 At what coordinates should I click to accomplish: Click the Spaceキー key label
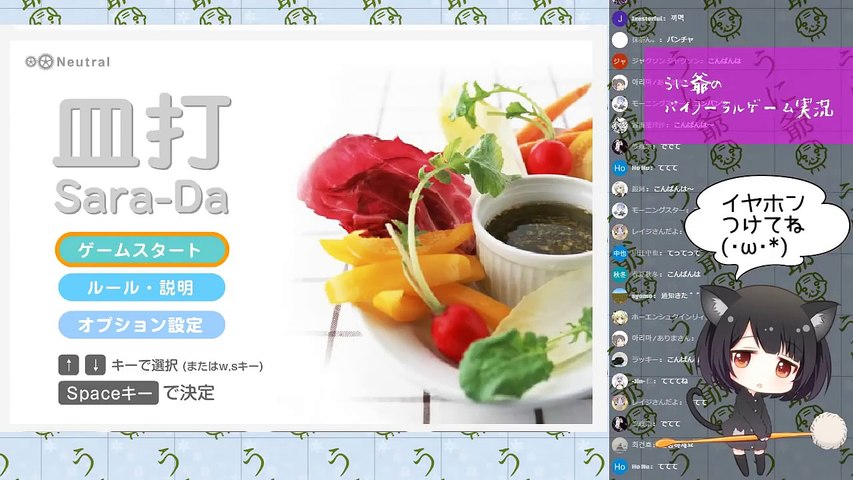[108, 393]
